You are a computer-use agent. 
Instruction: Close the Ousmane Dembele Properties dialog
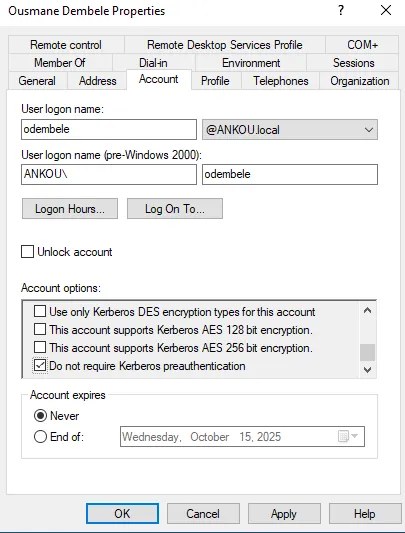386,11
